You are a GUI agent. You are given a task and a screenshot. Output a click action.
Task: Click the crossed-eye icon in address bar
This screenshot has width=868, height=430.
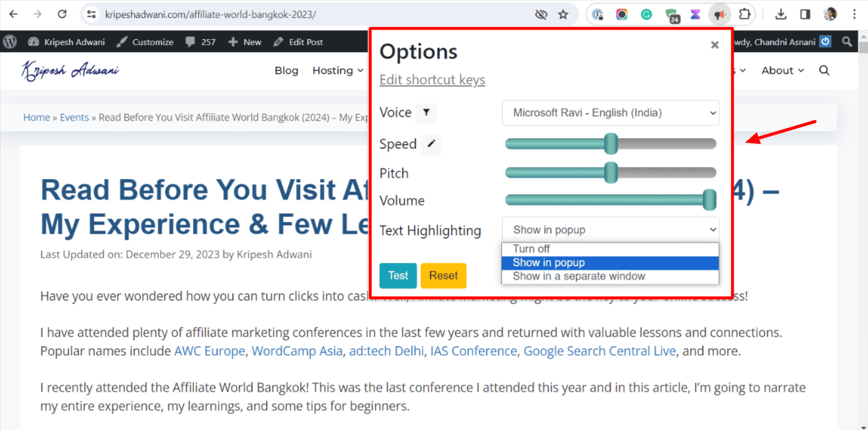[x=541, y=14]
